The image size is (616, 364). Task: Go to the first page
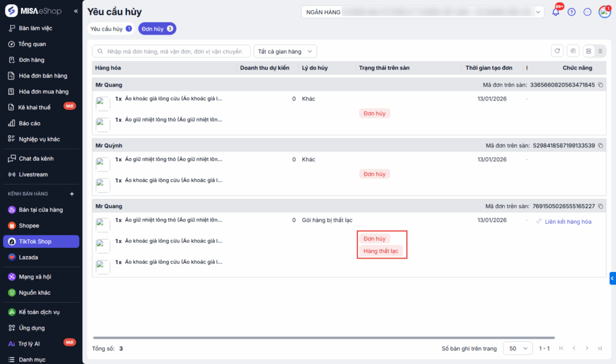pos(561,348)
